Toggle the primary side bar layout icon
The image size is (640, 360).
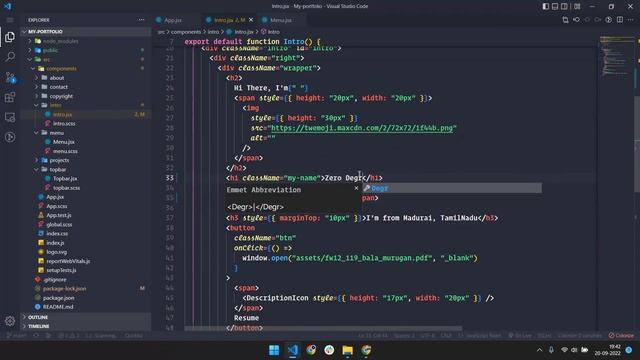click(x=546, y=6)
